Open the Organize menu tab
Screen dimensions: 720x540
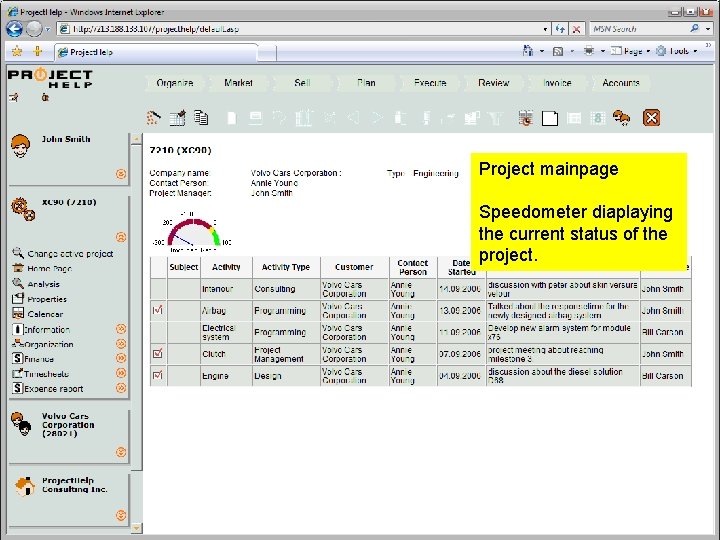pos(174,83)
